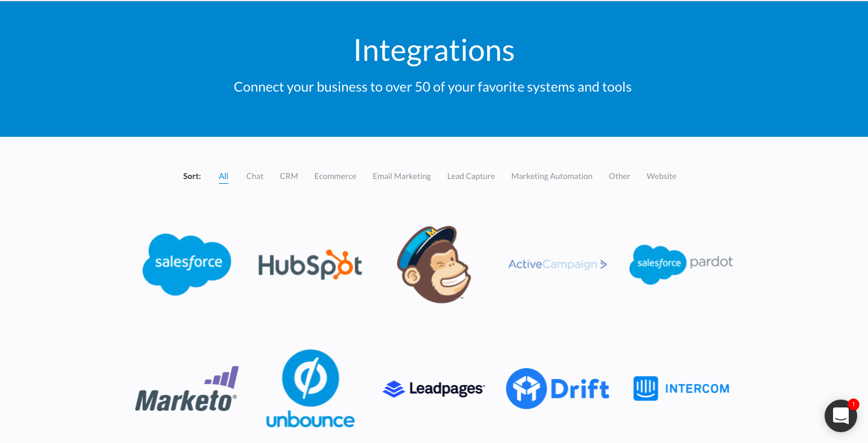Open the Unbounce integration logo
The height and width of the screenshot is (443, 868).
click(310, 389)
